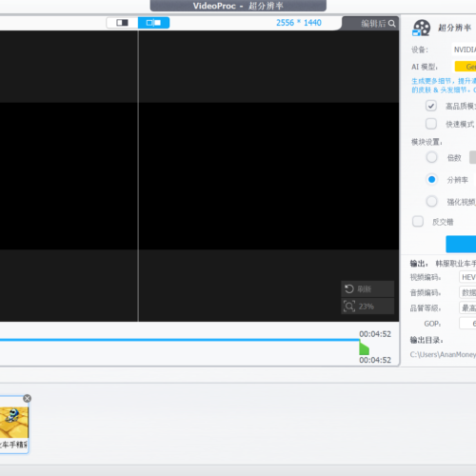Open the yellow AI 模型 dropdown
This screenshot has height=476, width=476.
(466, 67)
